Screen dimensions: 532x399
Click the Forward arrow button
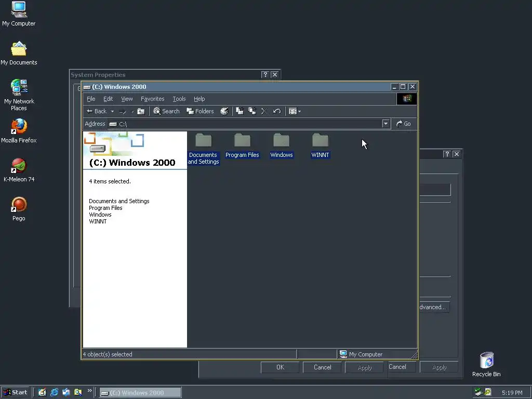click(x=123, y=111)
